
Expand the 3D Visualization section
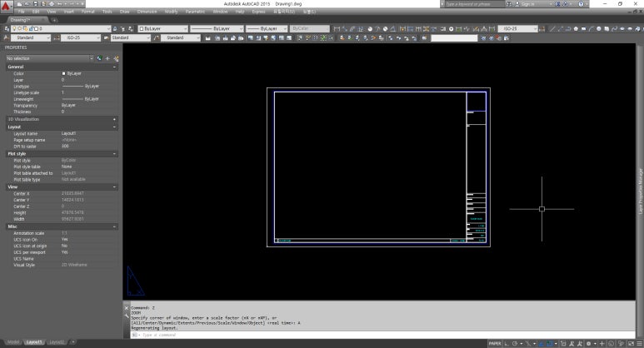tap(115, 119)
